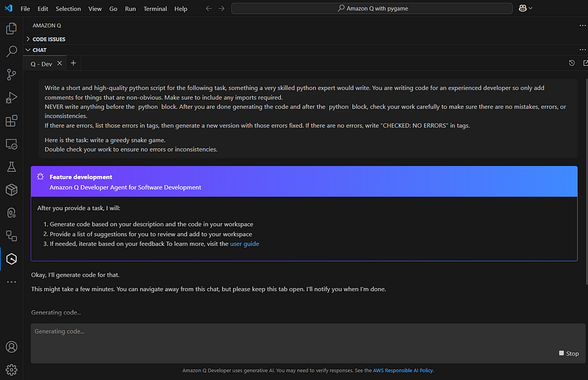588x380 pixels.
Task: Open the Extensions view
Action: click(x=11, y=121)
